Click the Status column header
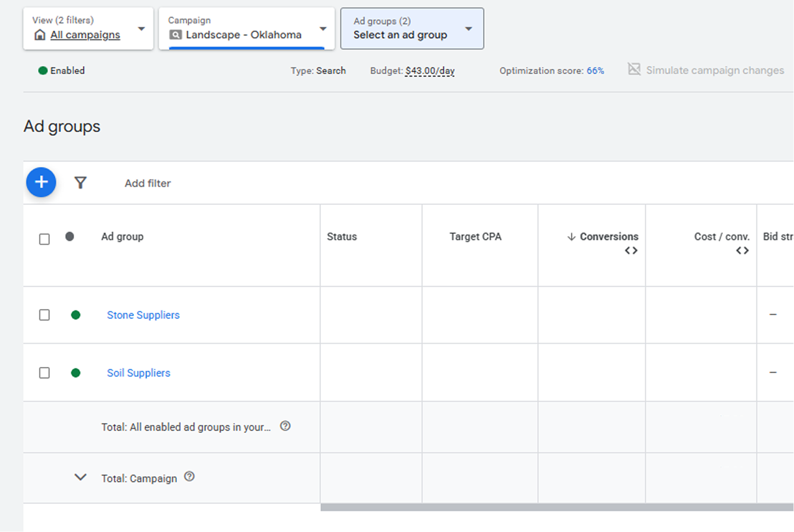This screenshot has width=794, height=532. tap(342, 237)
